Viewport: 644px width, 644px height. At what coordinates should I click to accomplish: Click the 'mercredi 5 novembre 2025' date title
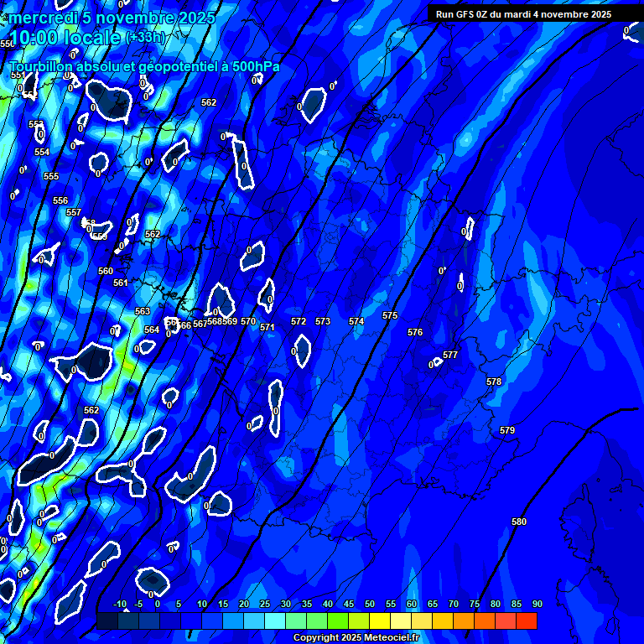tap(112, 18)
